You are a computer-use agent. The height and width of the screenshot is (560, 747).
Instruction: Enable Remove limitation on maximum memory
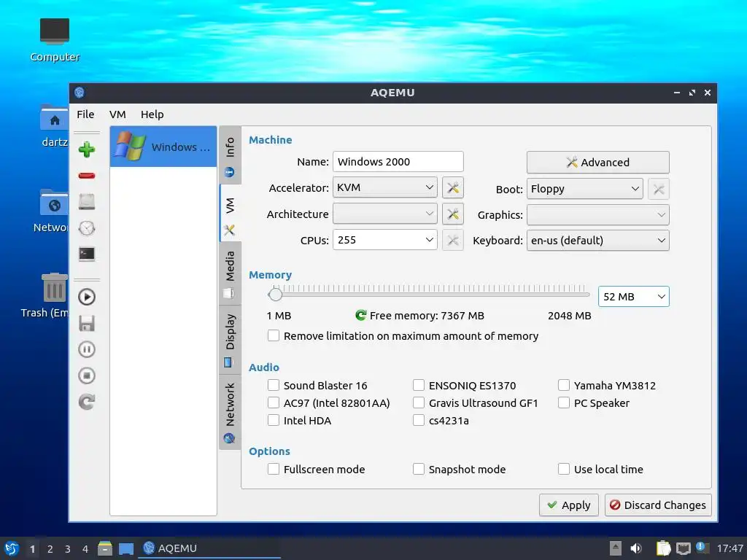(274, 335)
